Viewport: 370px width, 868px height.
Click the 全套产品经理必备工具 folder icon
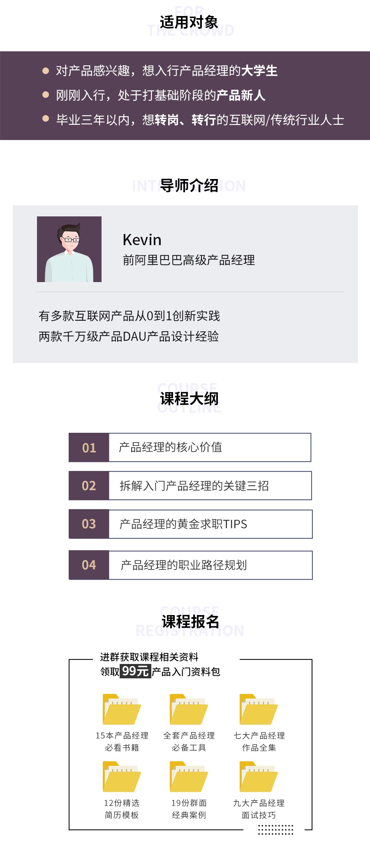[x=189, y=709]
